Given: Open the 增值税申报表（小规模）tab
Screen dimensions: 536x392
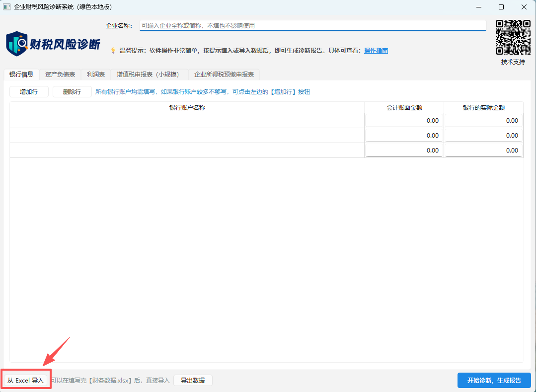Looking at the screenshot, I should point(150,74).
